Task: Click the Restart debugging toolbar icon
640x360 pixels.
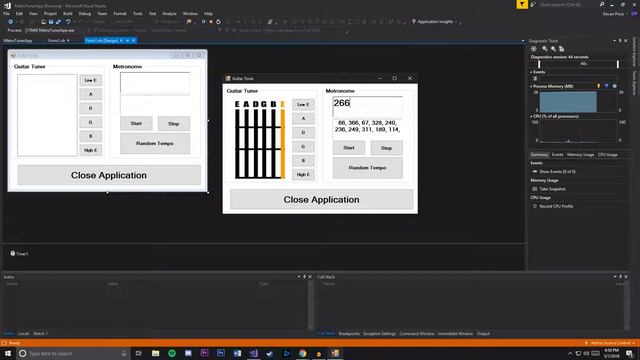Action: [218, 22]
